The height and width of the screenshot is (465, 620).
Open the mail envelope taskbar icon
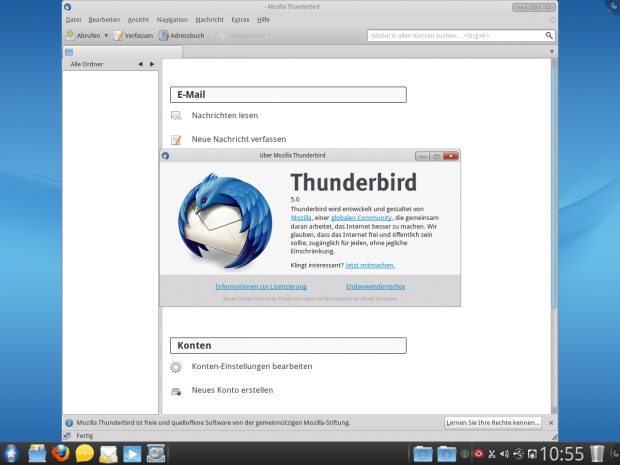click(x=108, y=454)
